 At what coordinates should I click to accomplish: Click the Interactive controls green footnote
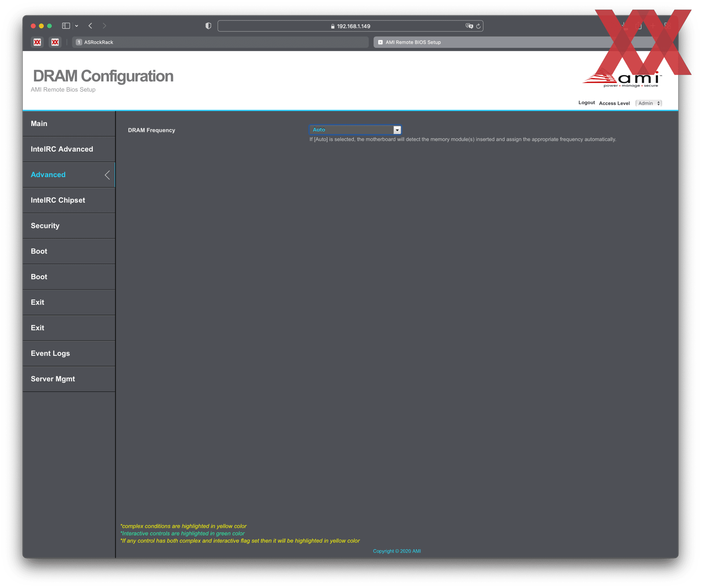(x=182, y=534)
